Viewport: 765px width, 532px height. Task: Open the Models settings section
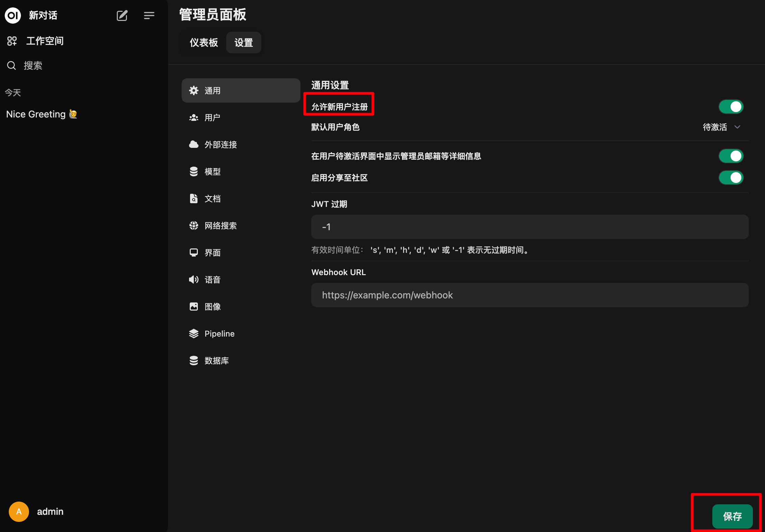(x=194, y=171)
